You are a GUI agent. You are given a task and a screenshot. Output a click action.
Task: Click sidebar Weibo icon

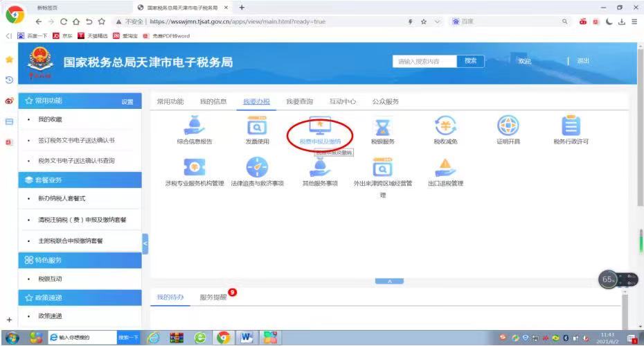click(9, 101)
